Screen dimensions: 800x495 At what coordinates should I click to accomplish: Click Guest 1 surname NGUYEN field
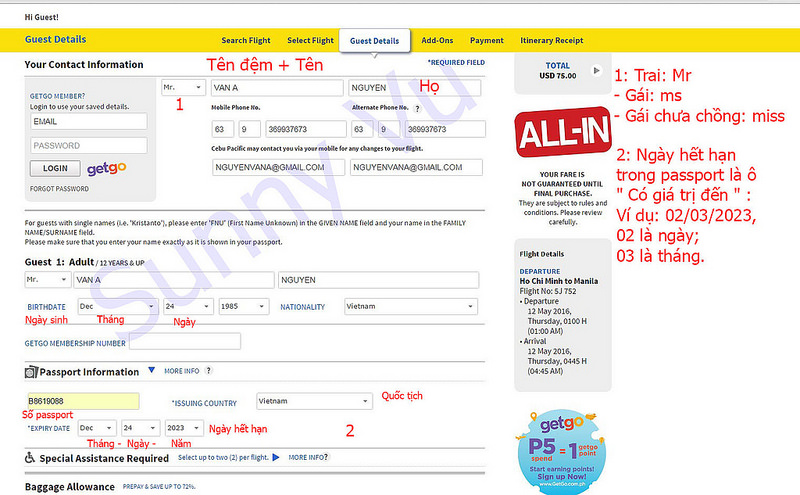coord(379,280)
